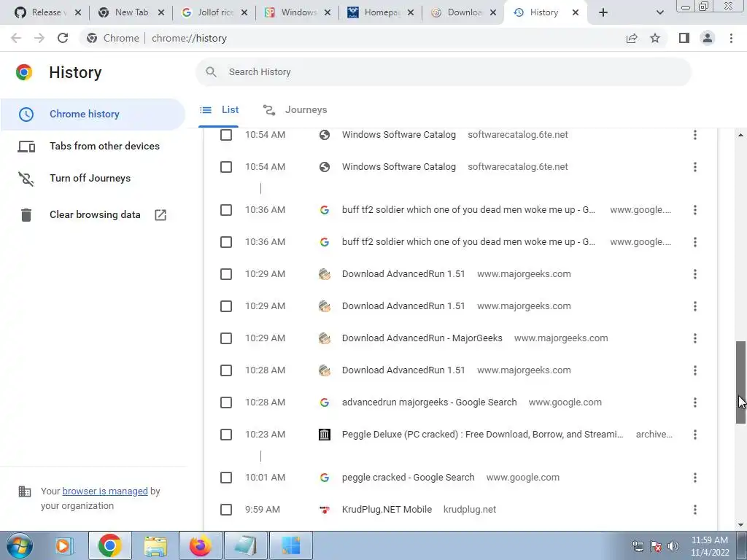Select checkbox for first buff tf2 soldier search
The width and height of the screenshot is (747, 560).
[226, 210]
